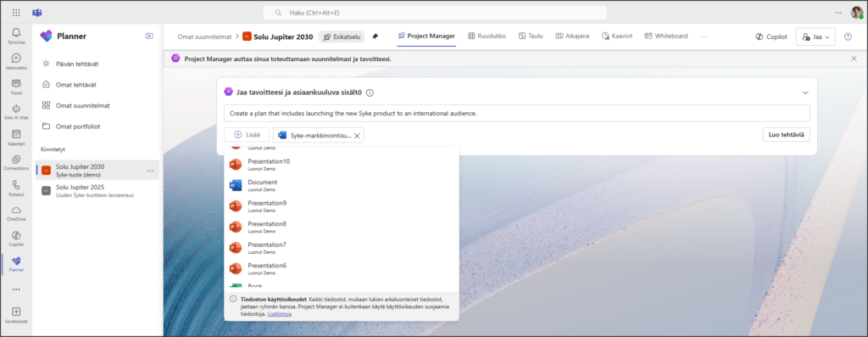Viewport: 868px width, 337px height.
Task: Click the goal prompt text field
Action: tap(516, 113)
